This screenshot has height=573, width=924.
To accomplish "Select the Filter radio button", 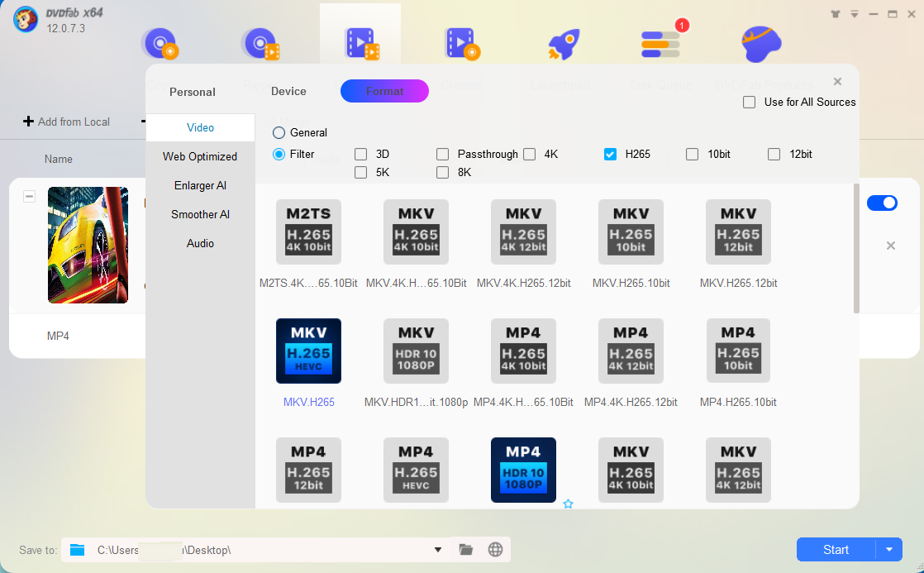I will tap(279, 154).
